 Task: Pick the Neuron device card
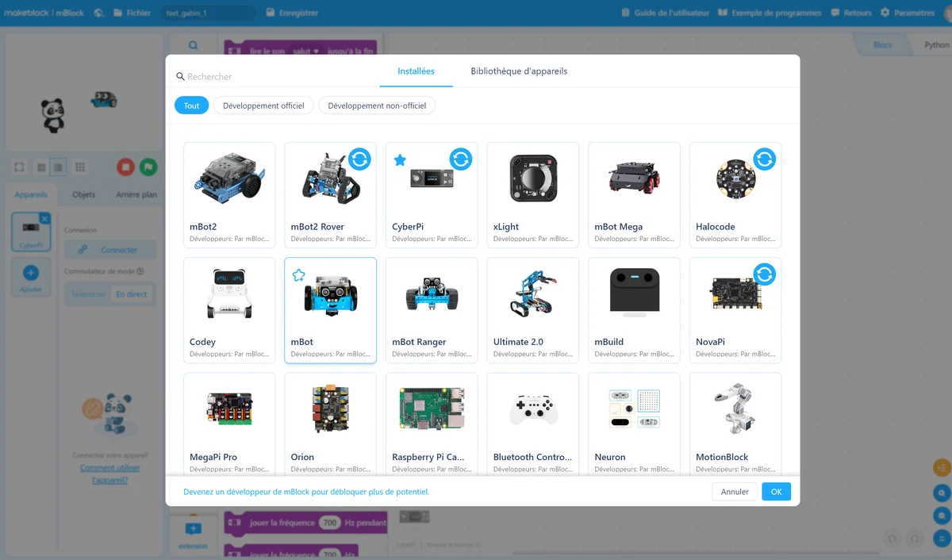point(634,424)
